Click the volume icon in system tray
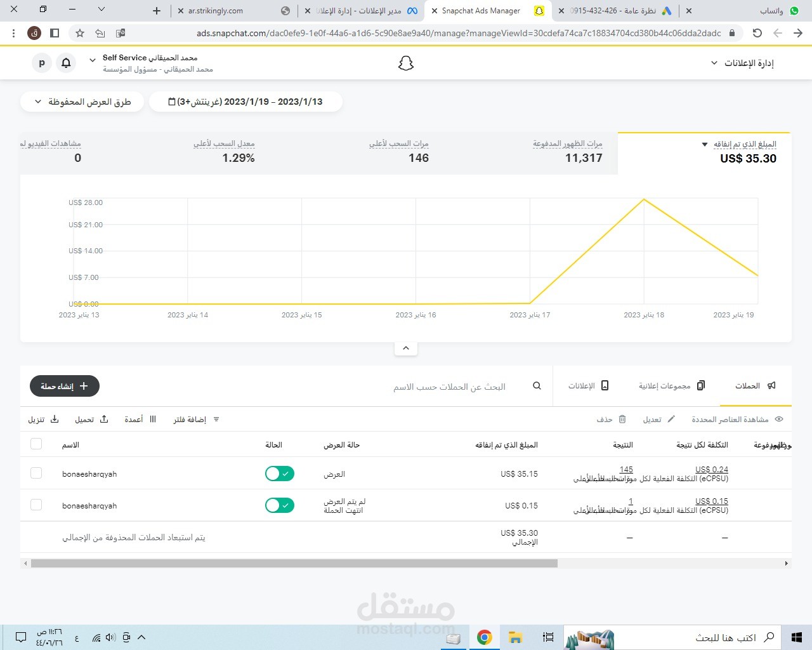This screenshot has height=650, width=812. click(x=111, y=637)
